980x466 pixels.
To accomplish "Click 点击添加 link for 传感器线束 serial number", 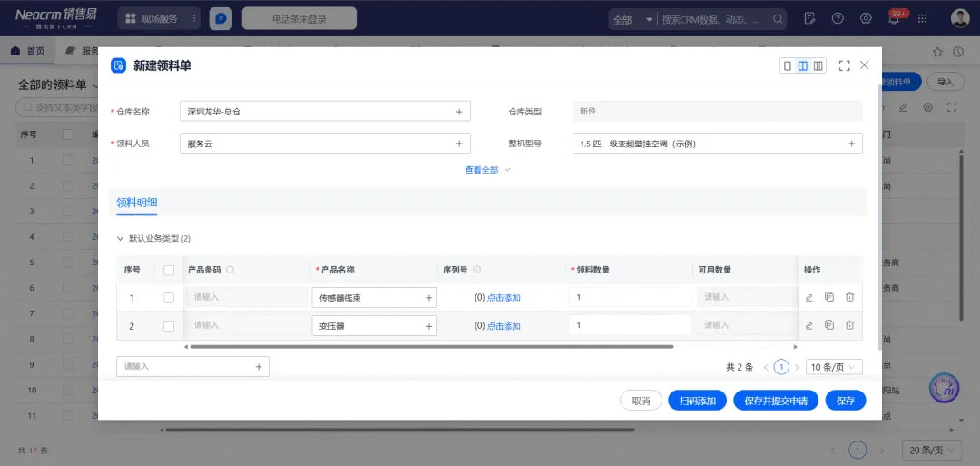I will 504,297.
